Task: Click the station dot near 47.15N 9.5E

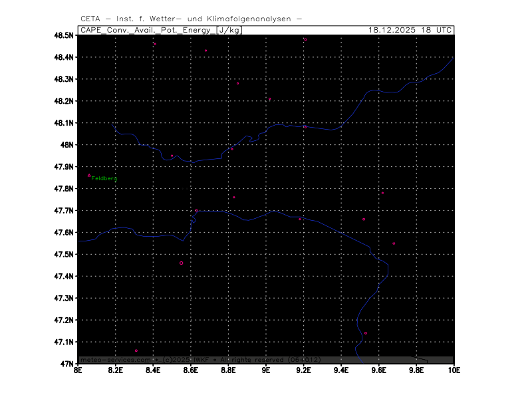Action: click(366, 333)
